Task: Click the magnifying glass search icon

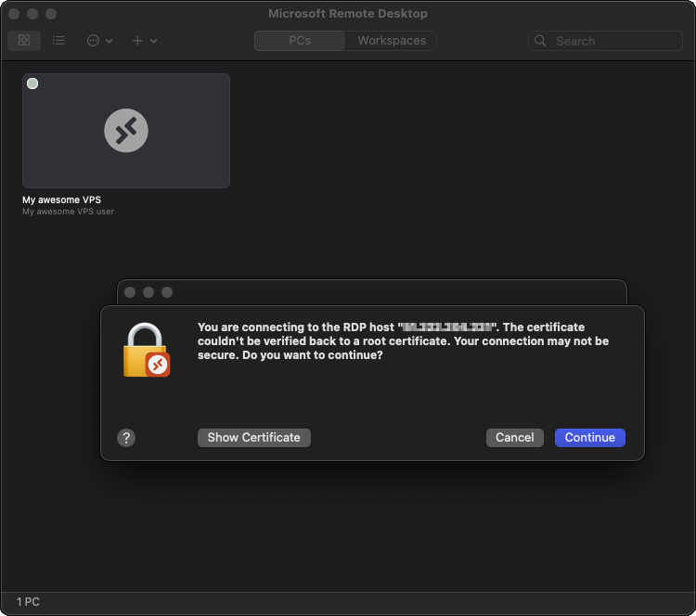Action: click(x=542, y=41)
